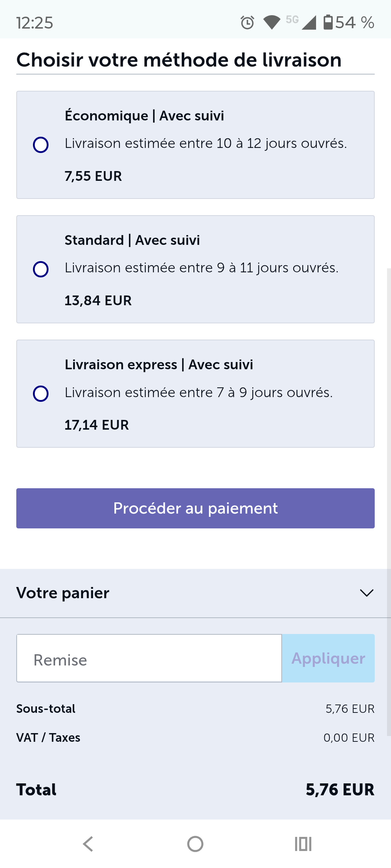
Task: Select the Standard delivery radio button
Action: point(41,269)
